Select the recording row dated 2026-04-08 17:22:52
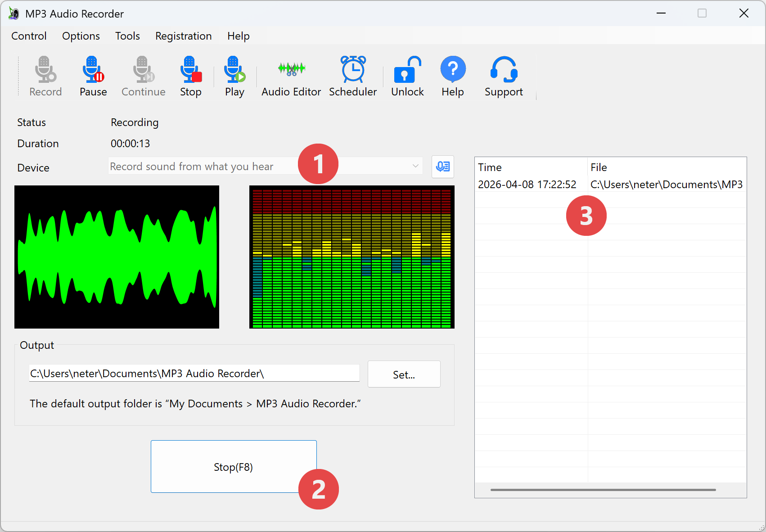Screen dimensions: 766x532 pos(611,185)
